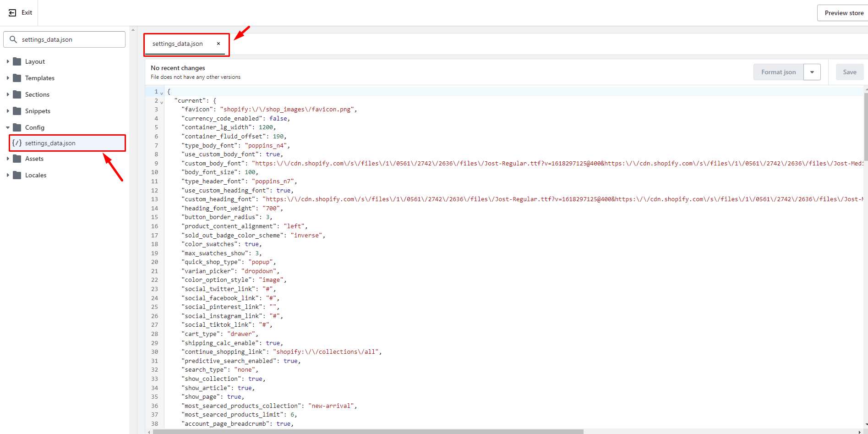
Task: Click the Format json button
Action: (778, 72)
